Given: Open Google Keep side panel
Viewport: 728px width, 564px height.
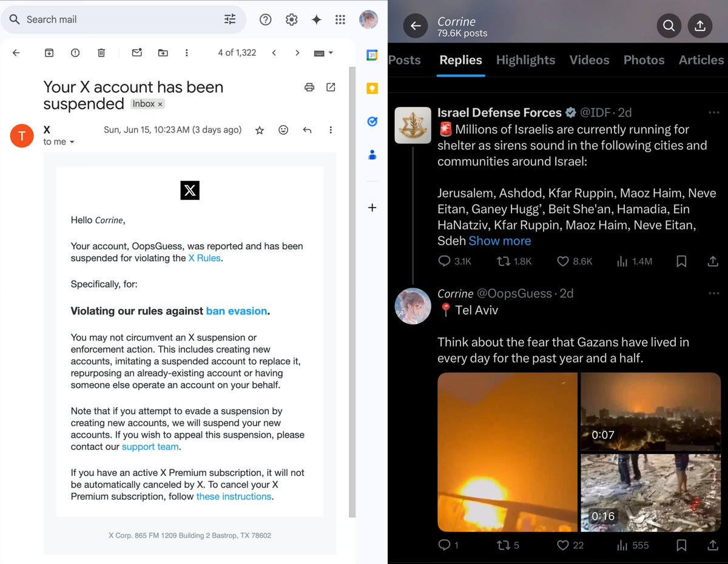Looking at the screenshot, I should click(372, 89).
